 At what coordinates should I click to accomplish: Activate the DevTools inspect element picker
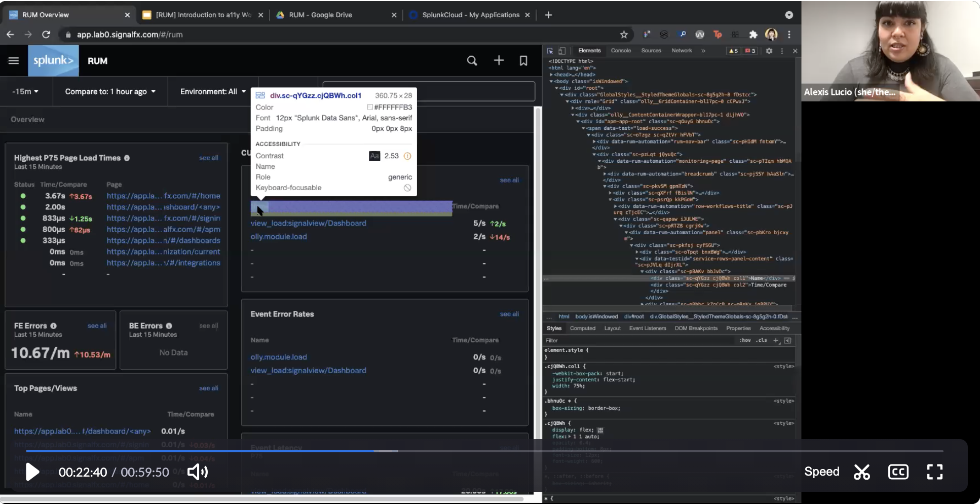[x=550, y=51]
